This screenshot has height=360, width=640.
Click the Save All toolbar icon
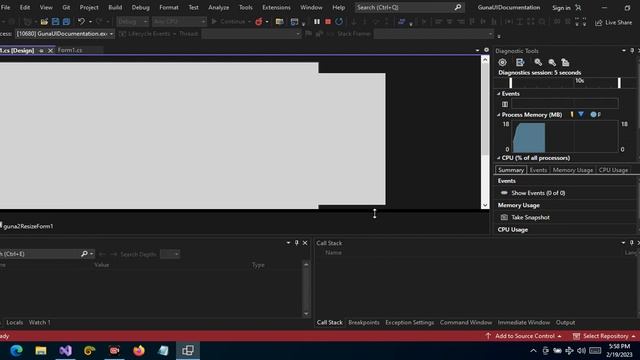[66, 22]
